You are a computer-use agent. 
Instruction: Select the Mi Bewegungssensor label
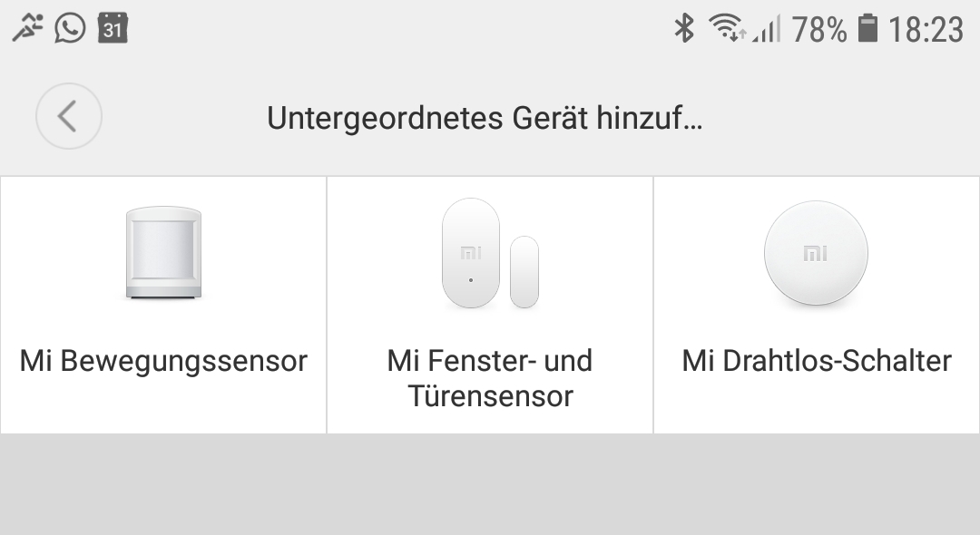[x=163, y=361]
